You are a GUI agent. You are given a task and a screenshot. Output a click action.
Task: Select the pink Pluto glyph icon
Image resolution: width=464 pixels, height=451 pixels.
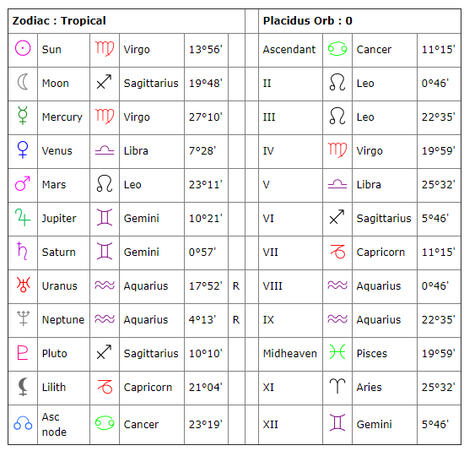(22, 352)
